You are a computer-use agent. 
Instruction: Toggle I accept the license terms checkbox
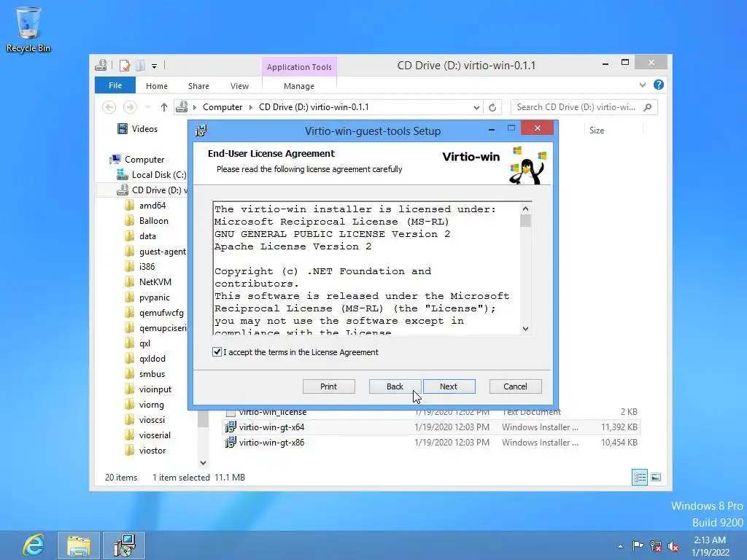click(x=217, y=352)
